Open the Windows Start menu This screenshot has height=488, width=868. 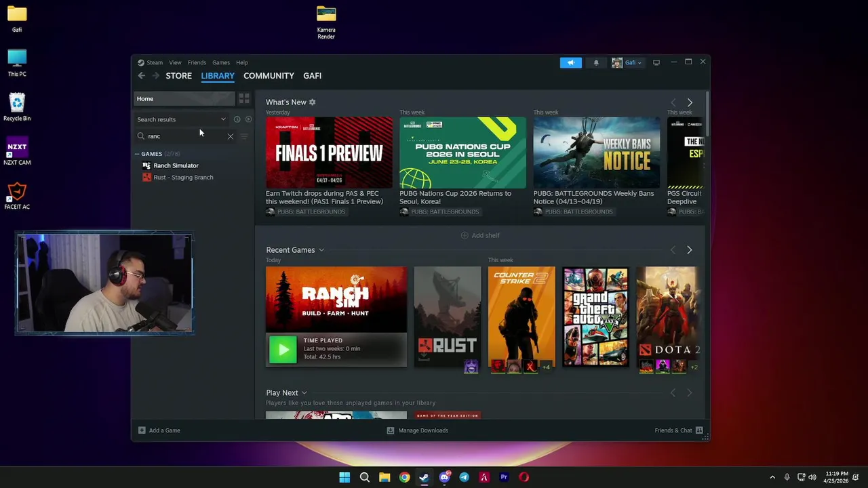344,477
